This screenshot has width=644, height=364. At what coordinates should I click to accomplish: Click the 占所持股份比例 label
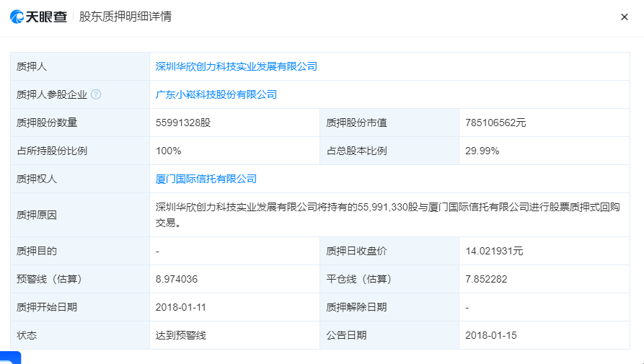52,151
